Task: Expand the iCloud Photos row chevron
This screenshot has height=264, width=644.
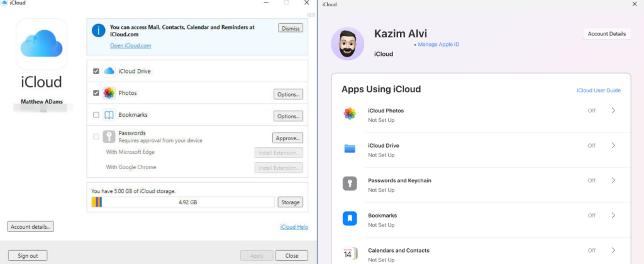Action: (613, 111)
